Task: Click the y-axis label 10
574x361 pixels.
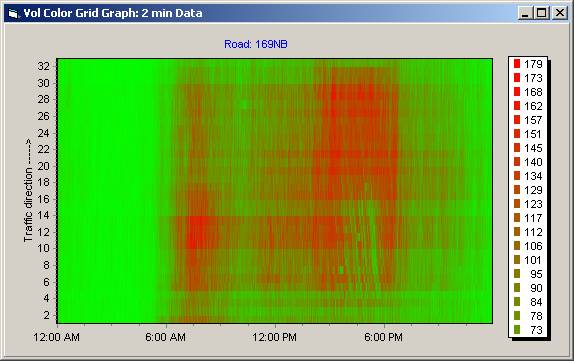Action: (x=43, y=249)
